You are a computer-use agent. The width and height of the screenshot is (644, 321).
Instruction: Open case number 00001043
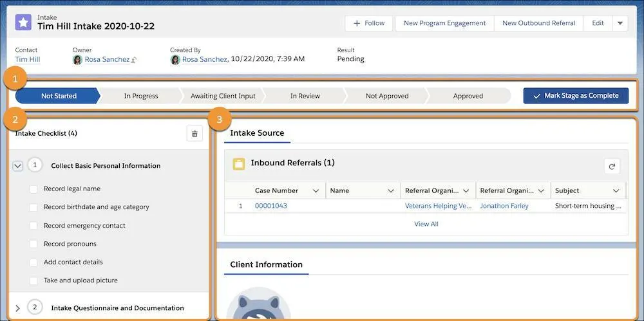coord(271,206)
